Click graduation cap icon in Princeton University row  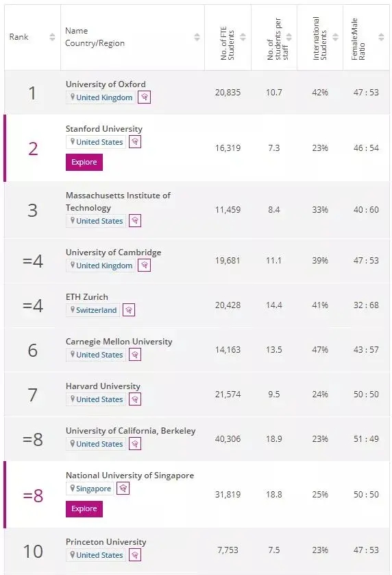tap(135, 555)
